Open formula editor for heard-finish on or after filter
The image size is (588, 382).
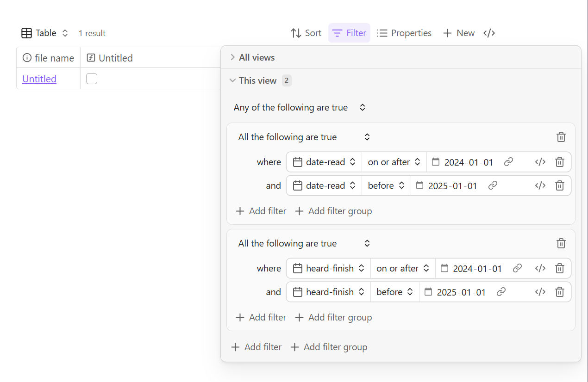pos(540,268)
